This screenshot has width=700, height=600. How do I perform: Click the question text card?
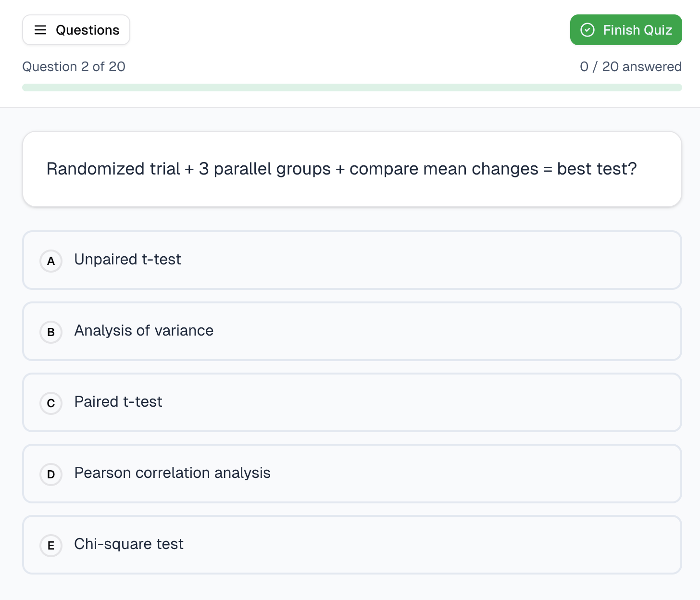tap(352, 169)
